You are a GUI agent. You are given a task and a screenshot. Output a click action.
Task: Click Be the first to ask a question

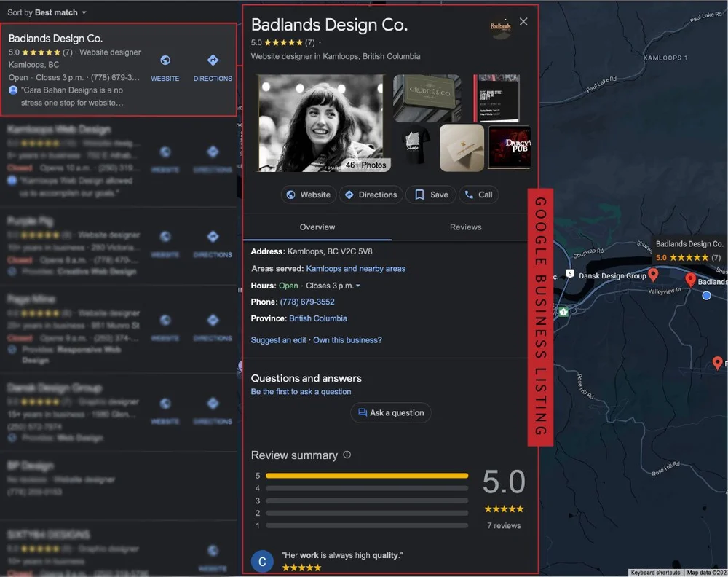click(x=301, y=392)
